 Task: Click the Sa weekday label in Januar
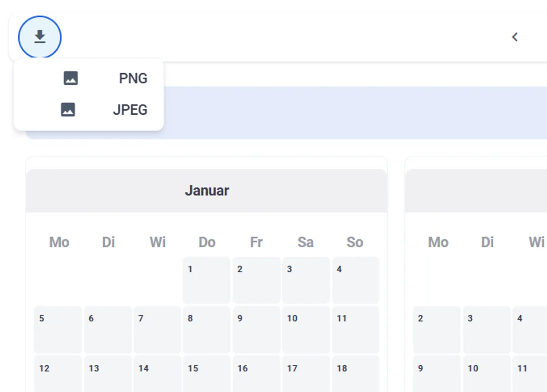306,242
